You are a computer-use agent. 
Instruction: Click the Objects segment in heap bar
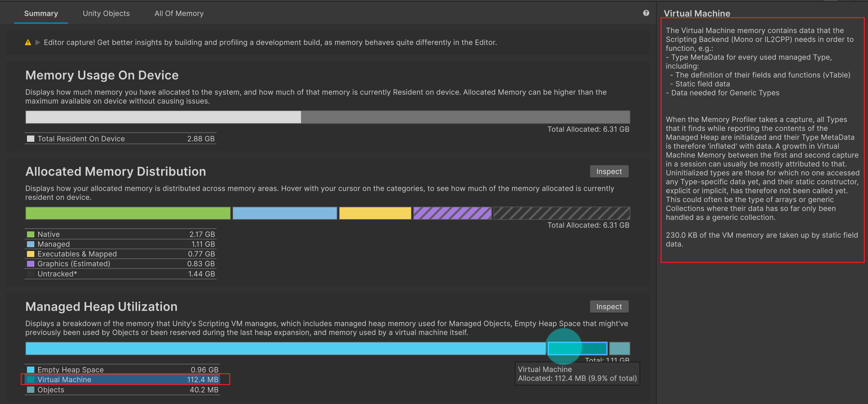[620, 349]
